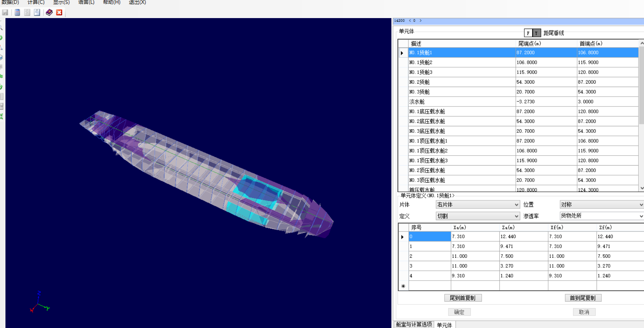Screen dimensions: 644x328
Task: Click the Xa value 9.310 in row 4
Action: (x=475, y=276)
